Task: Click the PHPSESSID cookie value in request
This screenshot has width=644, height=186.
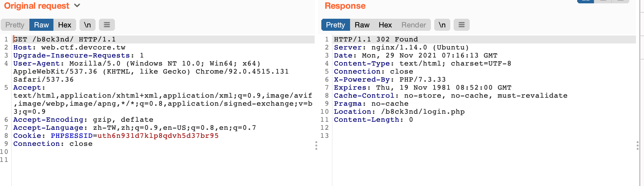Action: coord(158,136)
